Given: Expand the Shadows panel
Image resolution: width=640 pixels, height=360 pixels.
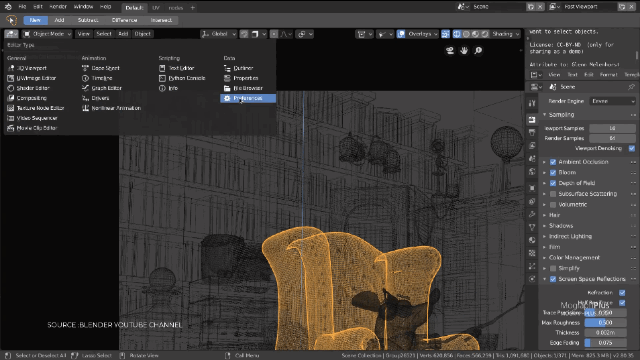Looking at the screenshot, I should tap(561, 226).
